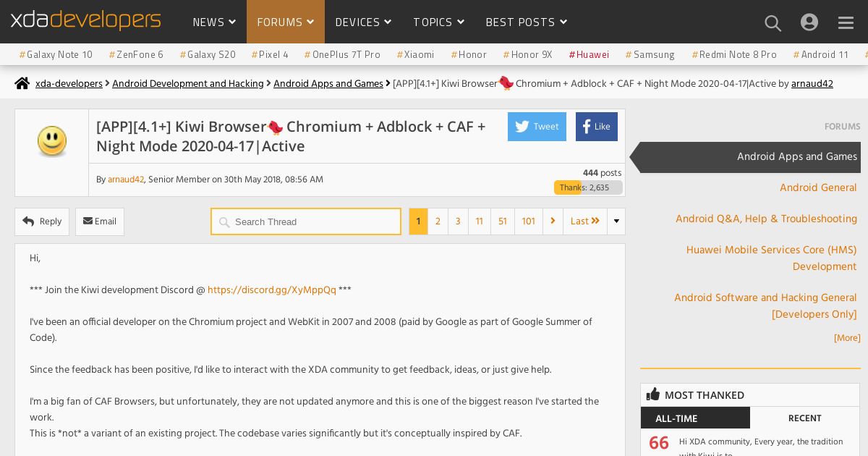
Task: Select the #ZenFone 6 tag
Action: click(136, 54)
